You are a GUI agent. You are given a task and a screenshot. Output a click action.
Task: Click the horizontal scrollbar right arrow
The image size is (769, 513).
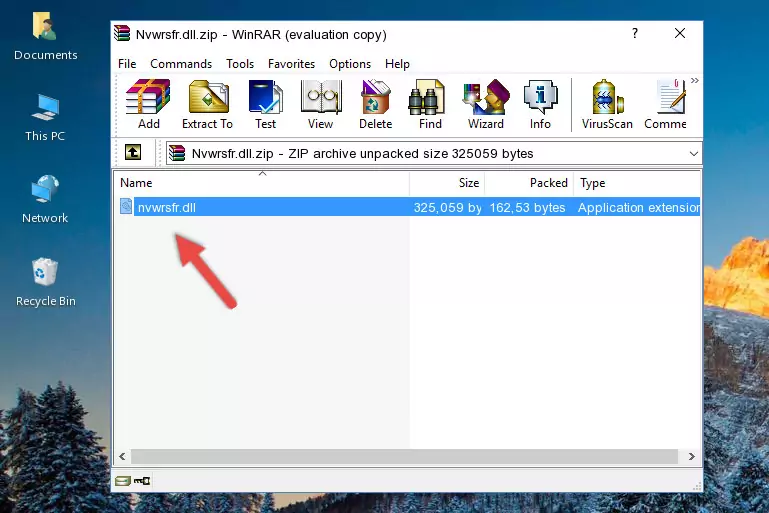pyautogui.click(x=692, y=457)
